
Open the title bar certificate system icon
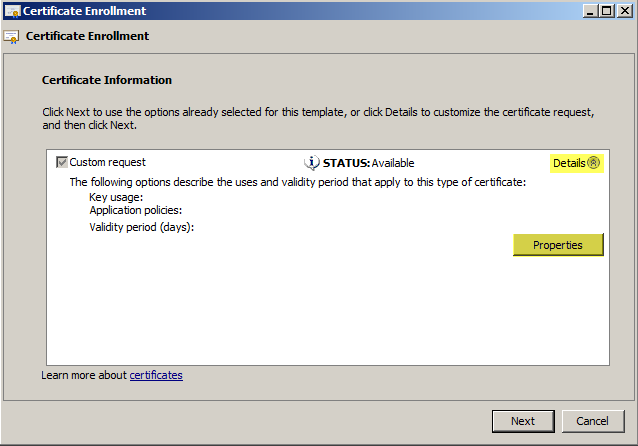tap(12, 11)
